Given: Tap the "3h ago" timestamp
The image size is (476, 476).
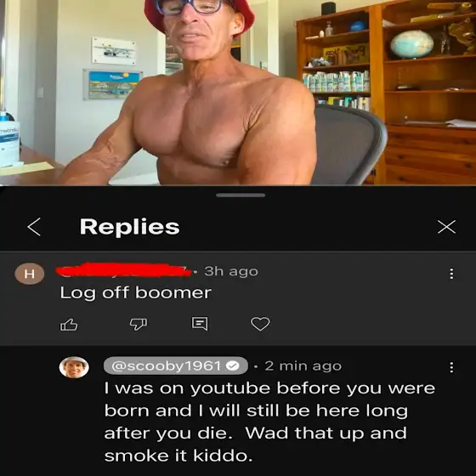Looking at the screenshot, I should tap(231, 271).
